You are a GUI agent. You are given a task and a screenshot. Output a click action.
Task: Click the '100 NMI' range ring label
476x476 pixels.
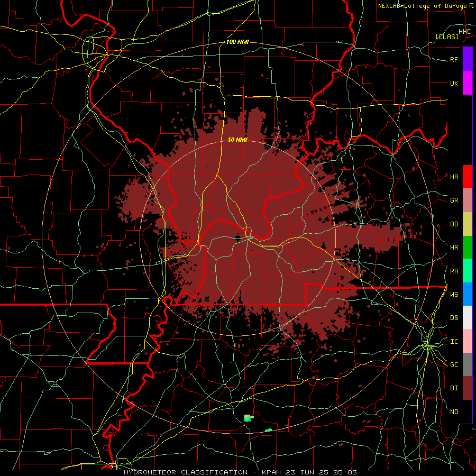237,42
